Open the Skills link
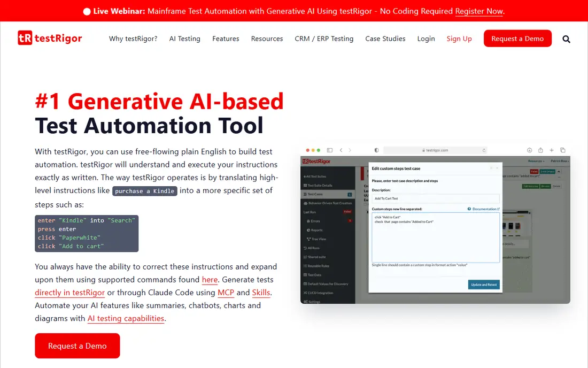The height and width of the screenshot is (368, 588). [261, 293]
